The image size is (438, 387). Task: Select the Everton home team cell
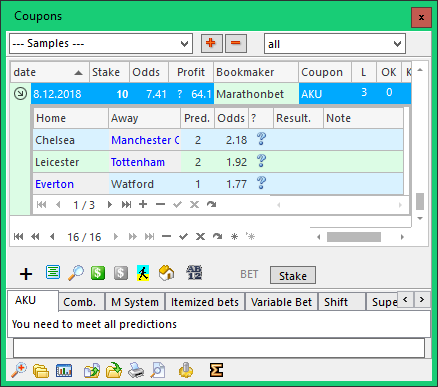(x=71, y=184)
